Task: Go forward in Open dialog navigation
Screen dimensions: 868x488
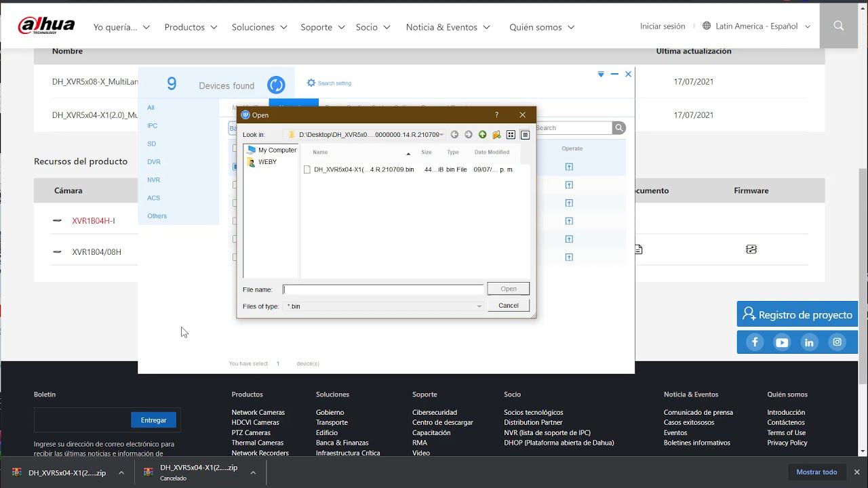Action: 469,135
